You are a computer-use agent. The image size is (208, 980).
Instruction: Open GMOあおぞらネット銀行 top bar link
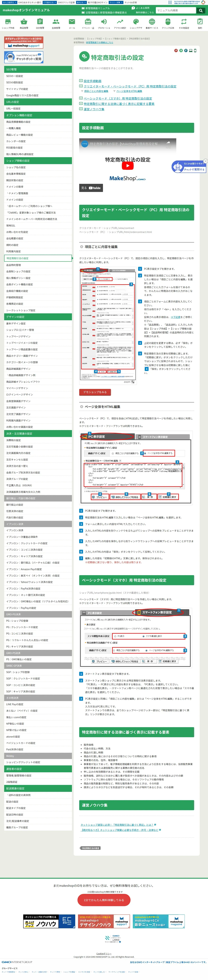click(x=30, y=2)
